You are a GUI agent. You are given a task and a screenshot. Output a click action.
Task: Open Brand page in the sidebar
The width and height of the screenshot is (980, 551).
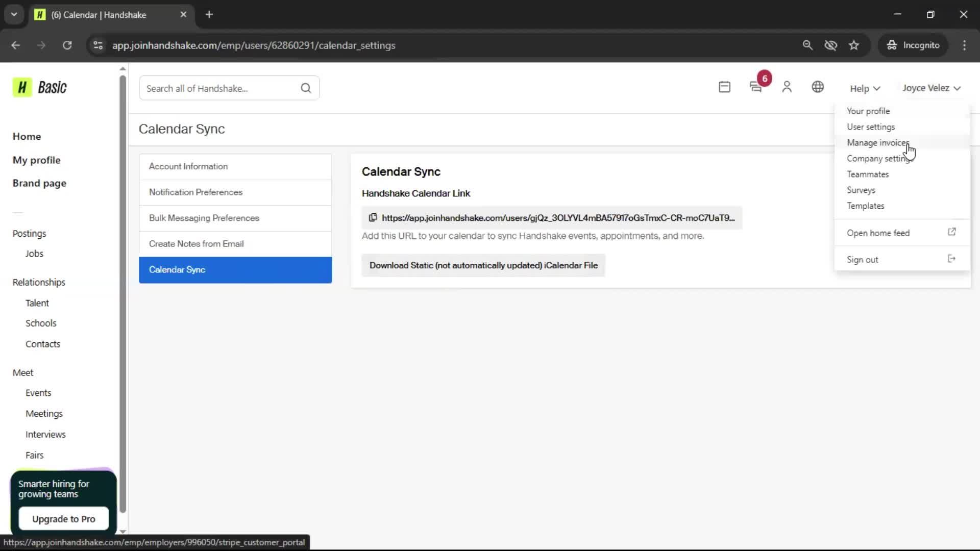click(39, 183)
